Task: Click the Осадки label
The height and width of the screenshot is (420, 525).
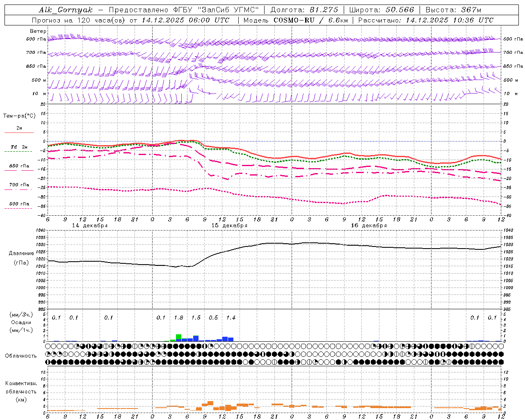Action: 21,322
